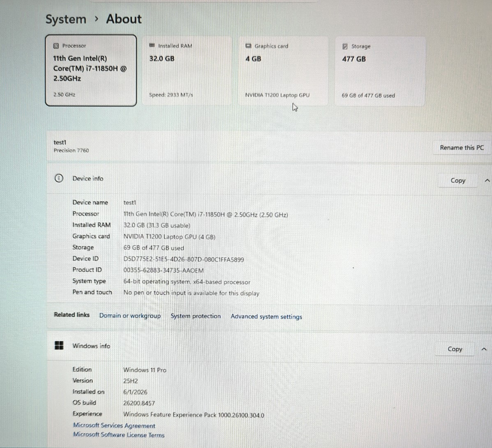This screenshot has height=448, width=492.
Task: Click the Device ID value D5D775E2-51E5-4D26-807D-080C1FFA5899
Action: click(184, 259)
